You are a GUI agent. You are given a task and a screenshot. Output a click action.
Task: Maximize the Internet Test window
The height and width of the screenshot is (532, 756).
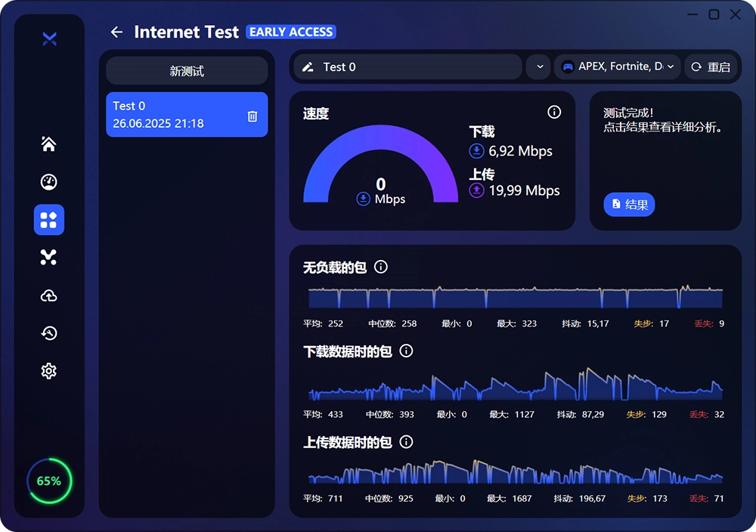[714, 14]
